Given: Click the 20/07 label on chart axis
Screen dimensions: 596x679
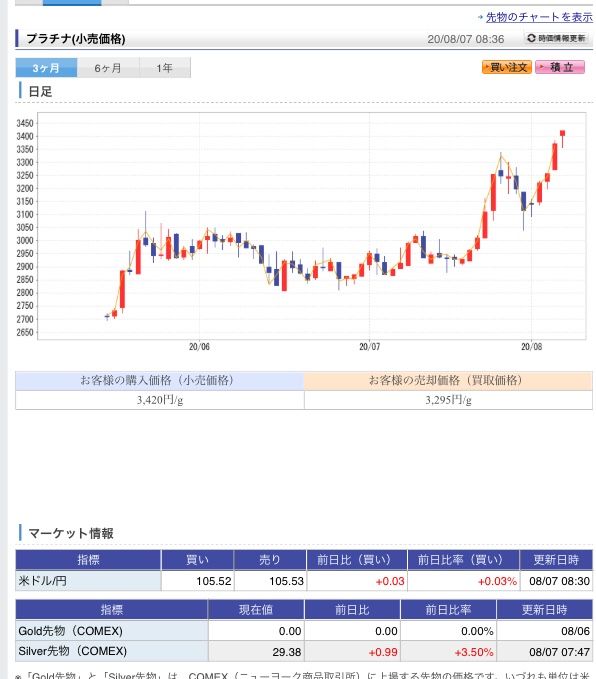Looking at the screenshot, I should pos(369,346).
